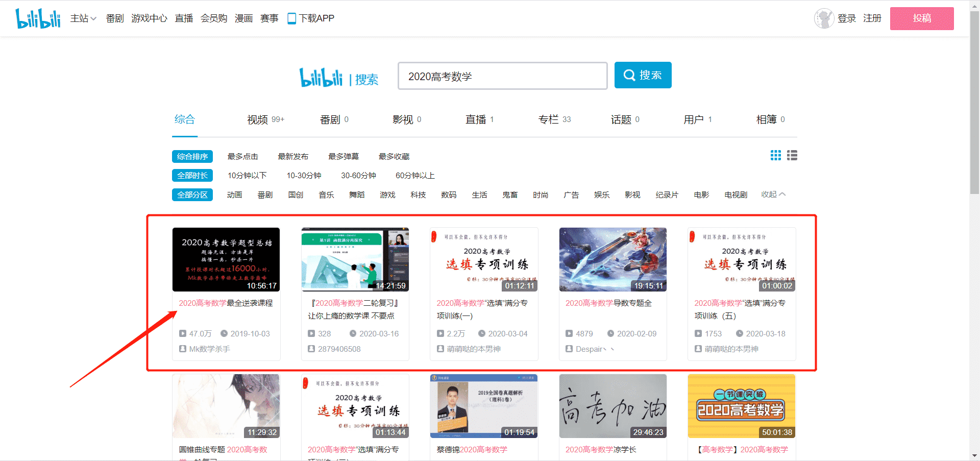Select the 用户 1 tab
980x461 pixels.
(x=698, y=119)
